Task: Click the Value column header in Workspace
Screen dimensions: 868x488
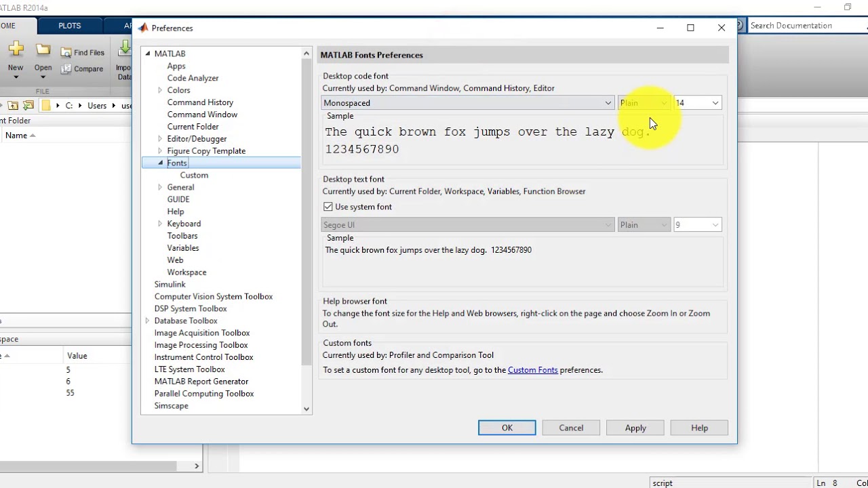Action: (77, 356)
